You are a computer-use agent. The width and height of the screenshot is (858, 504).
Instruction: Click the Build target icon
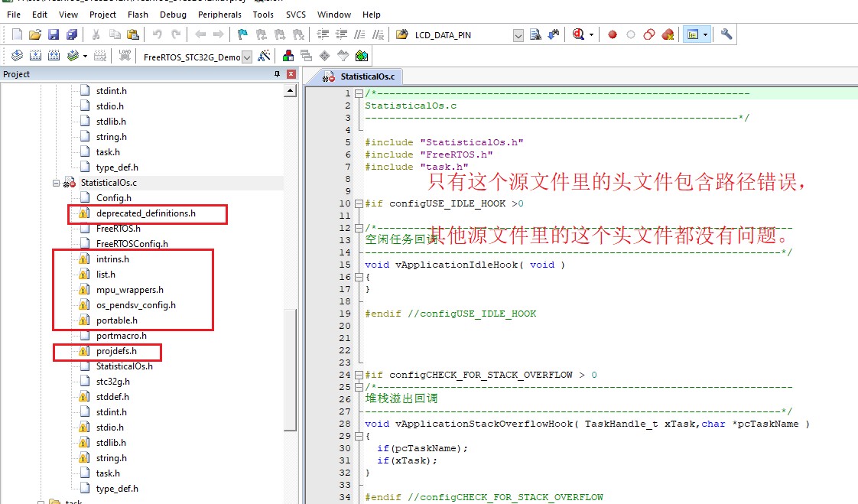coord(36,56)
